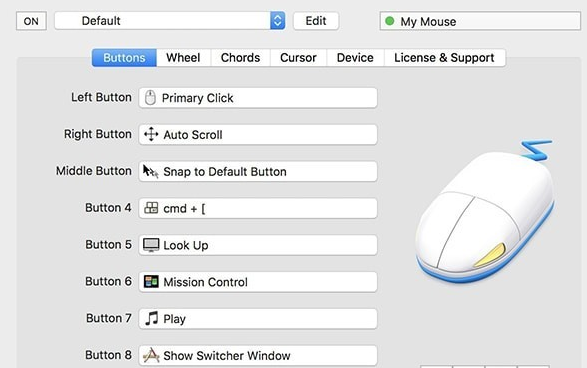Open the Left Button action dropdown
Image resolution: width=587 pixels, height=368 pixels.
[x=258, y=98]
